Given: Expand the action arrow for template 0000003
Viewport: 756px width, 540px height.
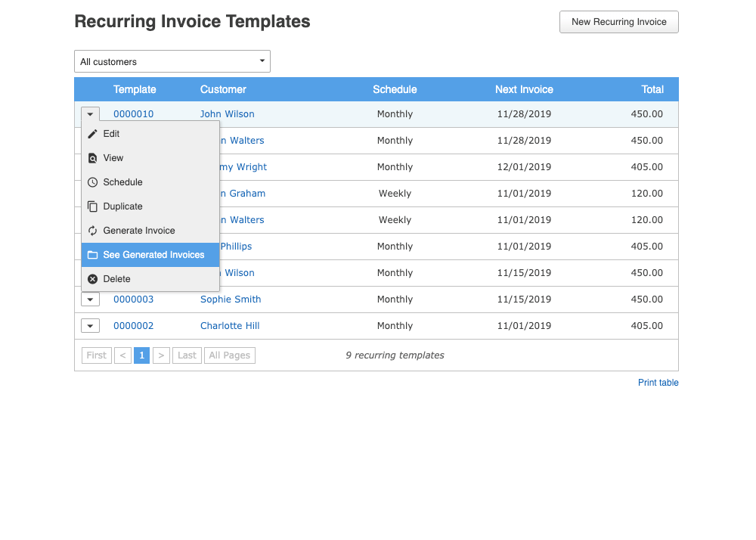Looking at the screenshot, I should click(90, 299).
